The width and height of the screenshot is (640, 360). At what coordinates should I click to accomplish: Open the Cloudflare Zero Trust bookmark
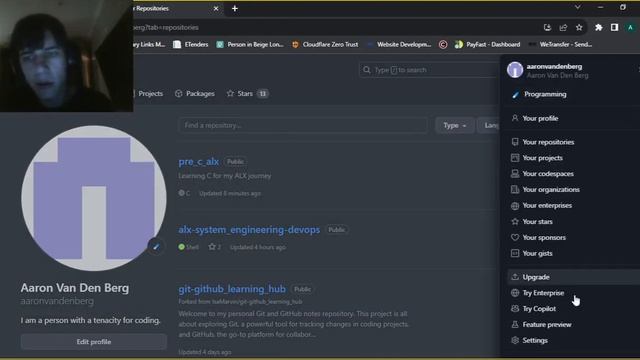[325, 44]
